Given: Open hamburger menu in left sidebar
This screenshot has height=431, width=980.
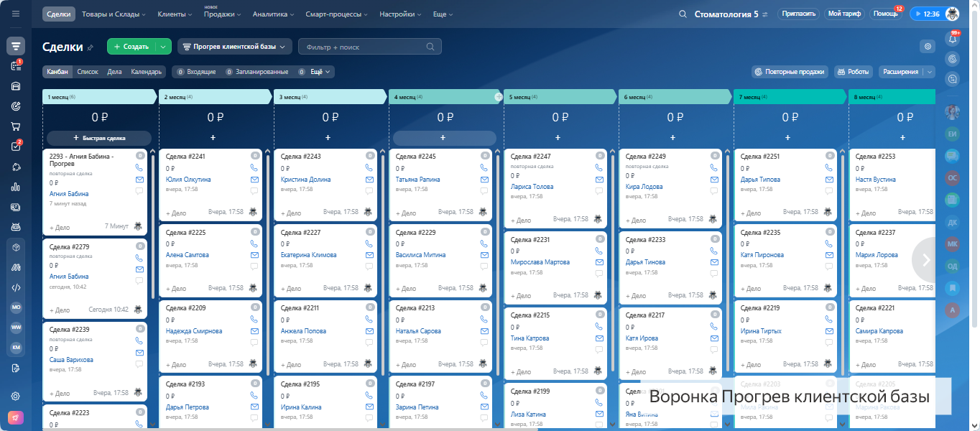Looking at the screenshot, I should [x=16, y=14].
